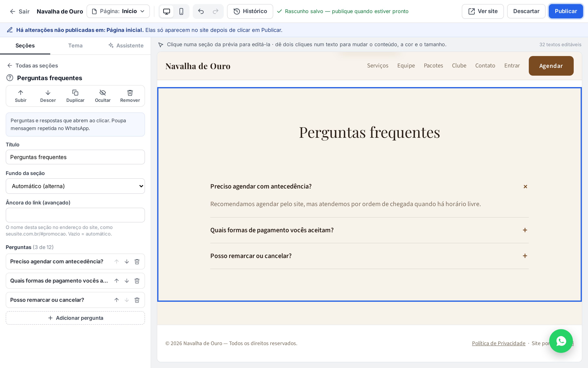This screenshot has height=368, width=588.
Task: Switch to desktop preview mode
Action: [x=166, y=11]
